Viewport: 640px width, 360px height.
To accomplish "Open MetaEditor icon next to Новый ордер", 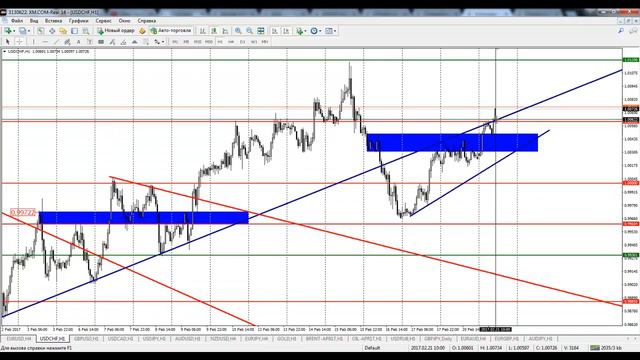I will [x=142, y=31].
